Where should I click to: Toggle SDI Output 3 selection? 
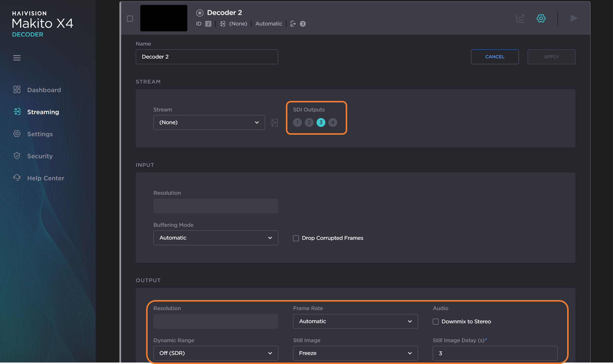[321, 122]
